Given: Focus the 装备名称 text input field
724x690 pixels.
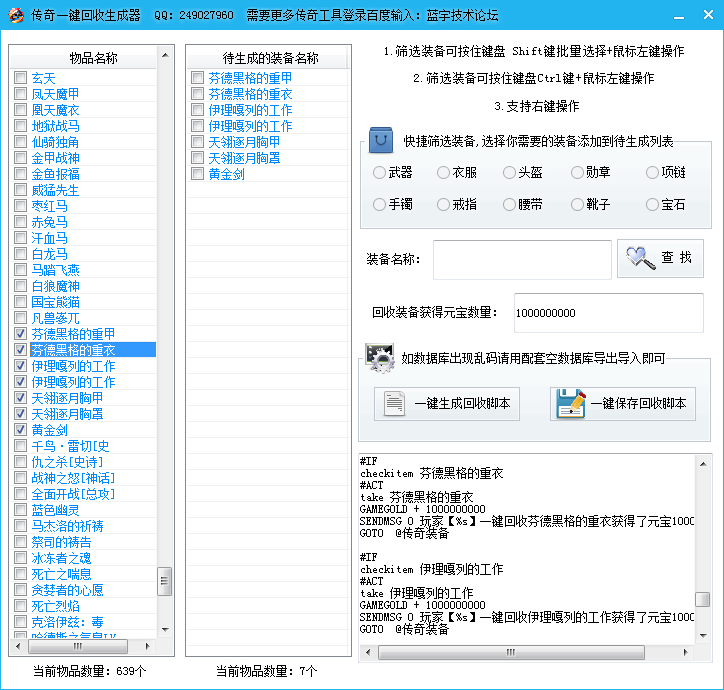Looking at the screenshot, I should tap(521, 260).
